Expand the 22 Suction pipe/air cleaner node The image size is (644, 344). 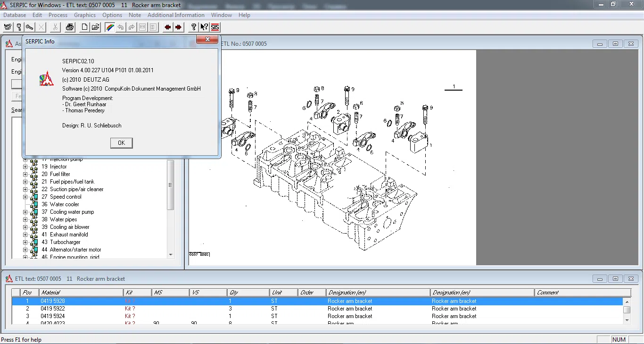tap(25, 189)
